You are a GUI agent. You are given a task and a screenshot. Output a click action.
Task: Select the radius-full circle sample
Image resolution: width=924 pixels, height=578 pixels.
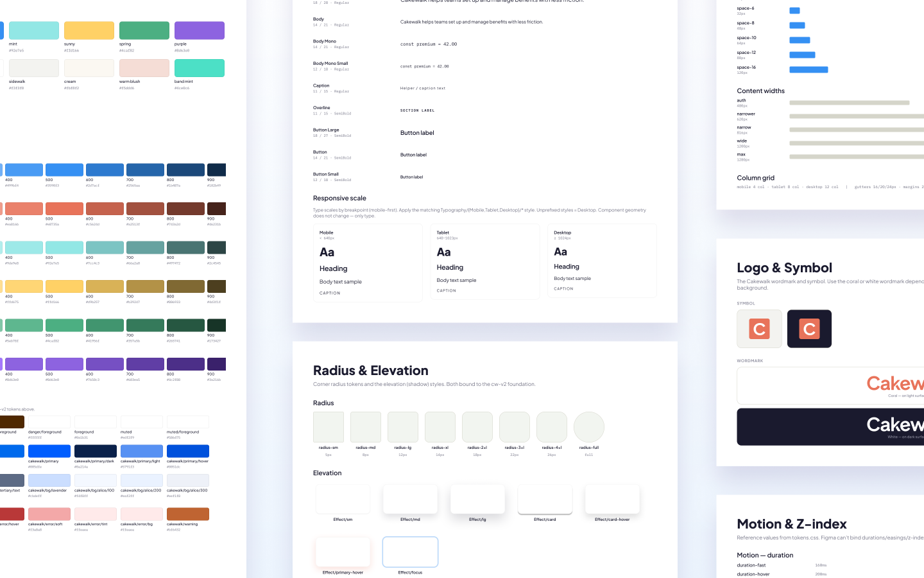pos(589,428)
